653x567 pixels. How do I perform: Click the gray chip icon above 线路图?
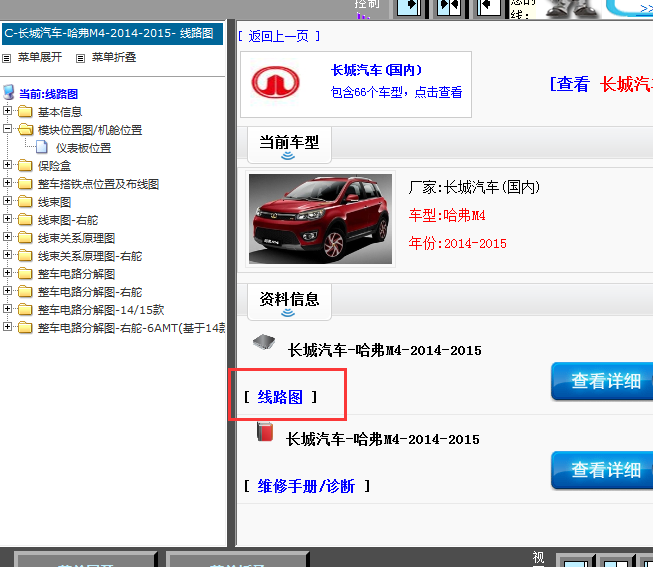[264, 342]
